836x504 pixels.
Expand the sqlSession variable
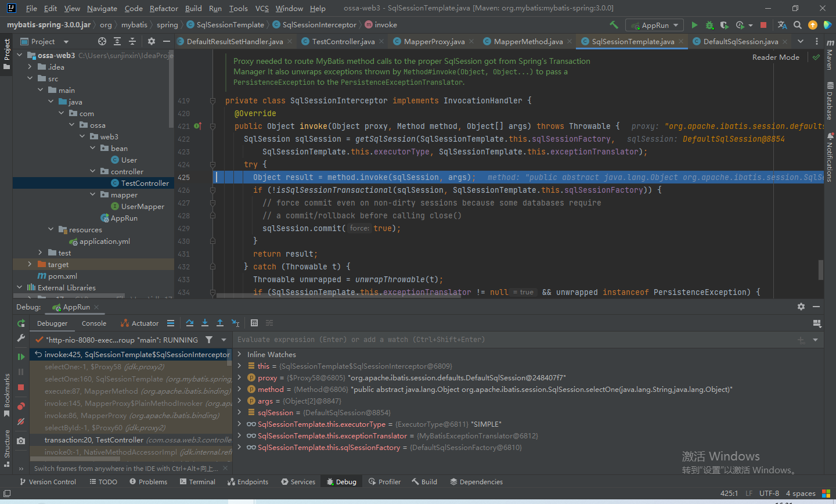pyautogui.click(x=239, y=412)
